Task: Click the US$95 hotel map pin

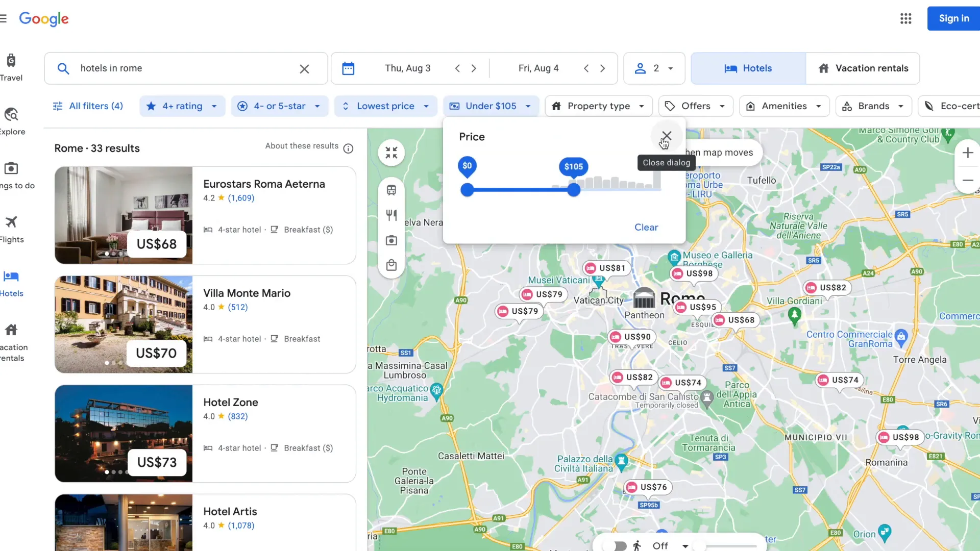Action: click(697, 307)
